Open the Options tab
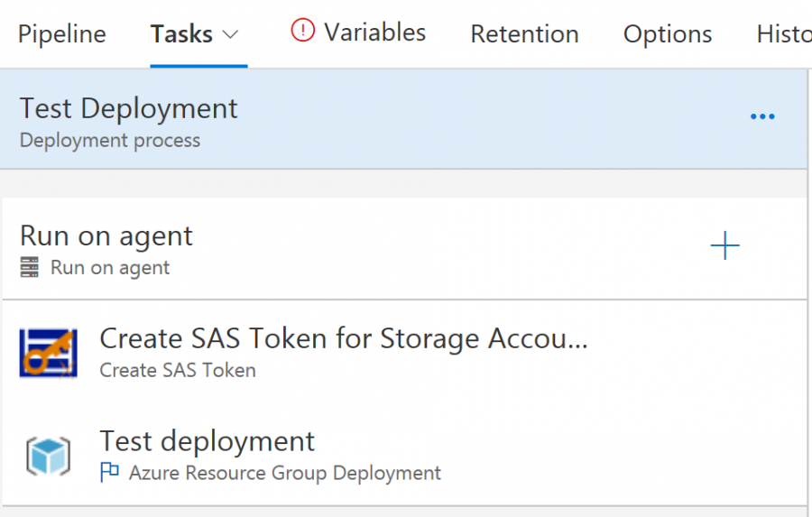Image resolution: width=812 pixels, height=517 pixels. tap(668, 34)
